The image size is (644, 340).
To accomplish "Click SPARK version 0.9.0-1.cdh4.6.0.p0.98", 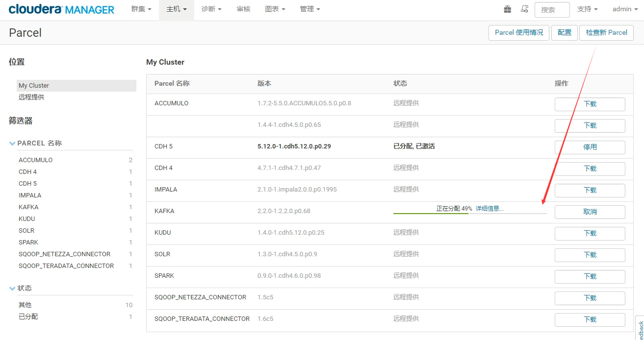I will click(289, 276).
